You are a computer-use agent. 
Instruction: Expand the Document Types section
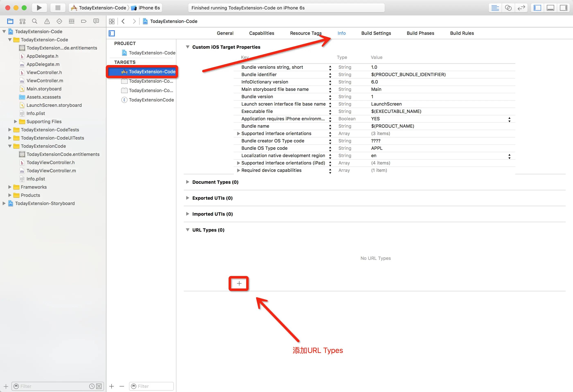click(187, 182)
